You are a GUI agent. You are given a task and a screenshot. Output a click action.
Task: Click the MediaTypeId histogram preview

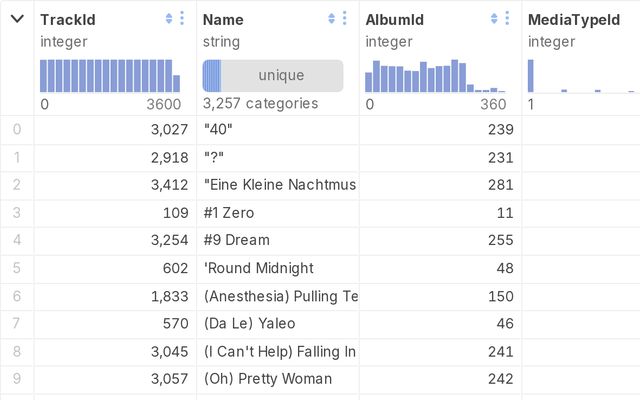click(580, 76)
